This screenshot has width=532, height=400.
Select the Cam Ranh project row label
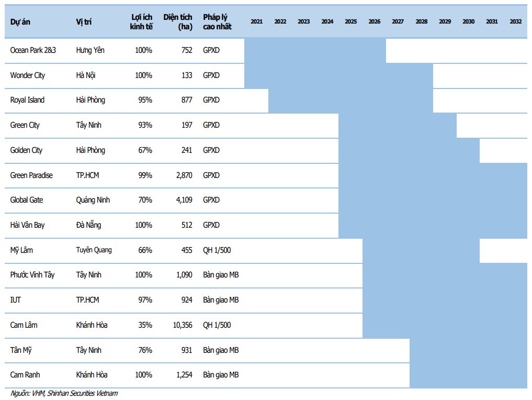25,375
